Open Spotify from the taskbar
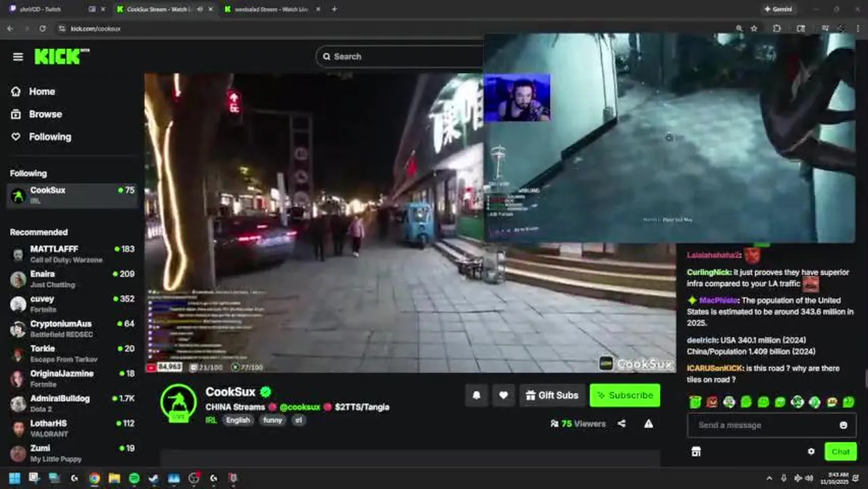868x489 pixels. [x=134, y=478]
